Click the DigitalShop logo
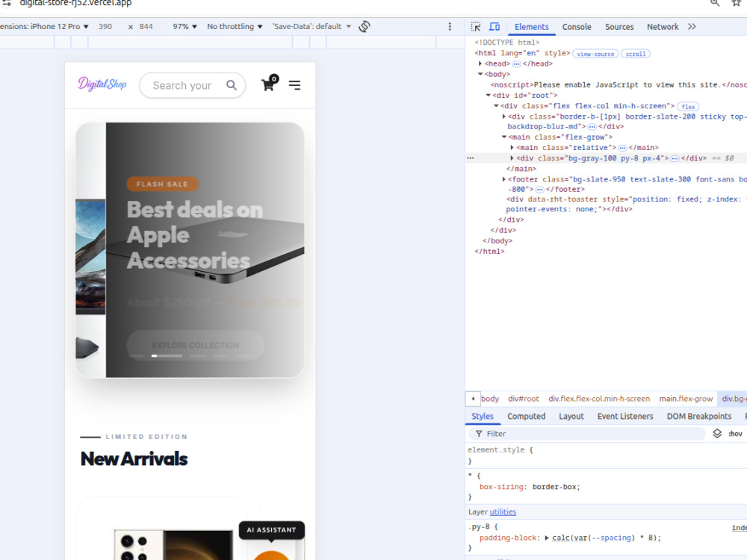This screenshot has height=560, width=747. pos(102,84)
